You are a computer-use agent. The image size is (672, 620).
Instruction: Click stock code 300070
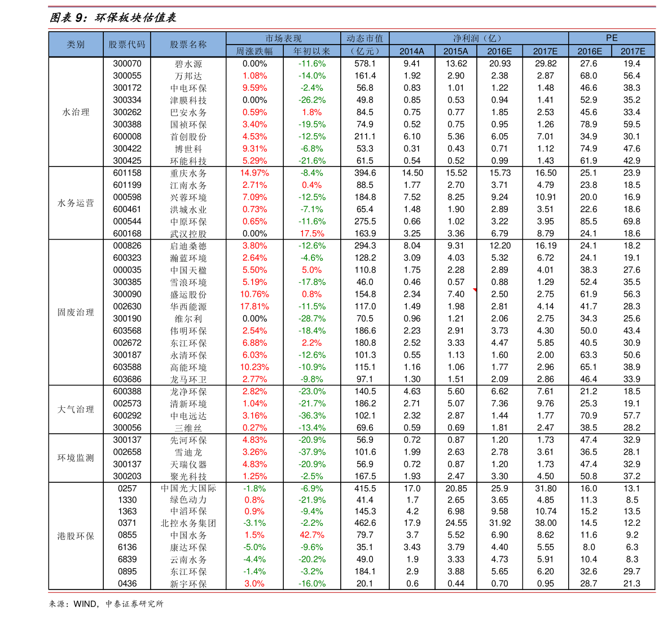click(128, 64)
